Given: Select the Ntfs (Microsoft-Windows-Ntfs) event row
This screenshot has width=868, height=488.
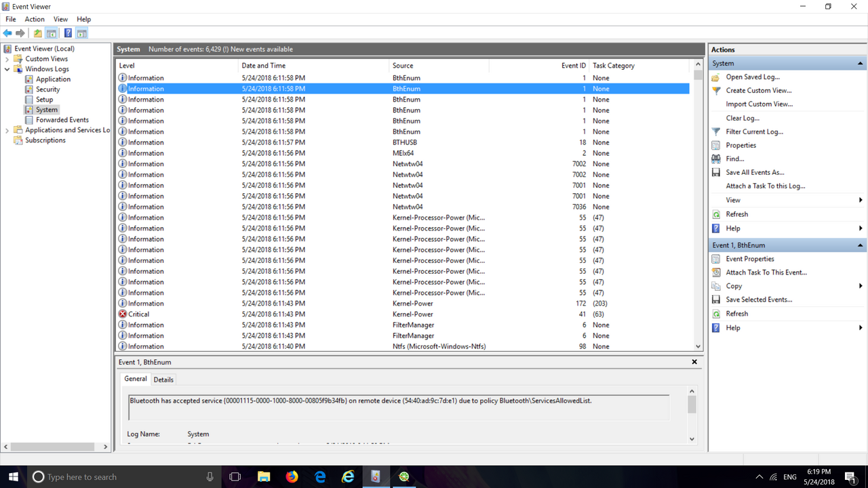Looking at the screenshot, I should [403, 346].
